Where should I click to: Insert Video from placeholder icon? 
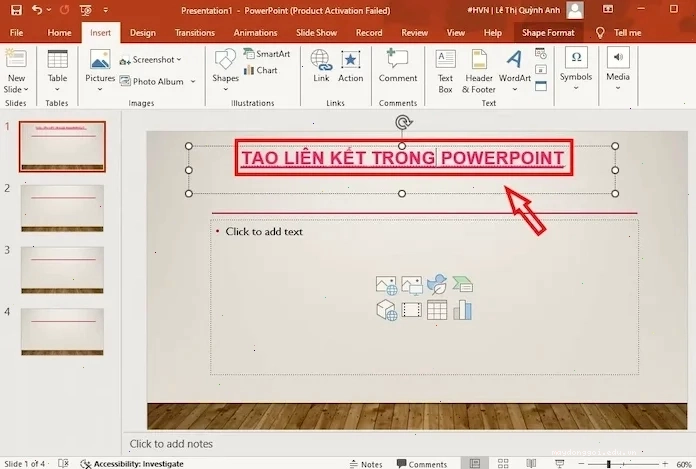(411, 310)
